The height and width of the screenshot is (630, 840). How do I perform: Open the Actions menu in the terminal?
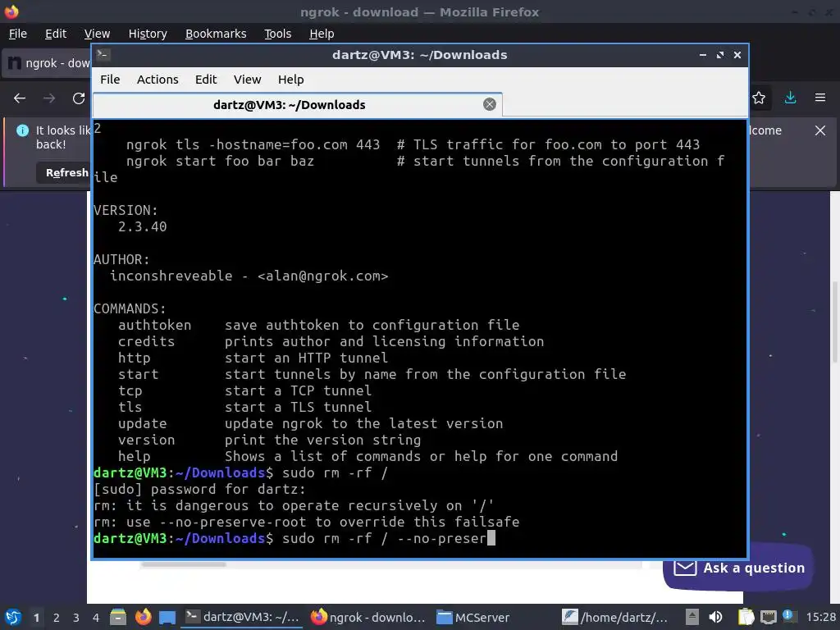[157, 80]
